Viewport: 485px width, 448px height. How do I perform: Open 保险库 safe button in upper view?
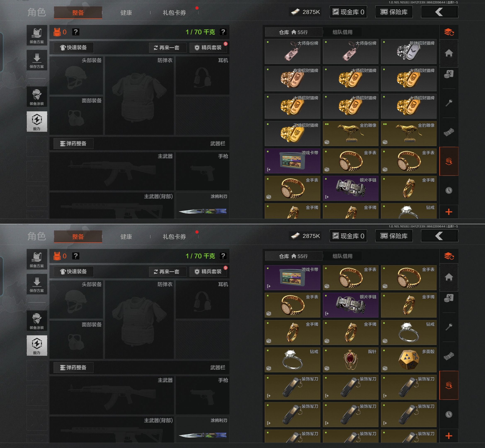pyautogui.click(x=394, y=12)
